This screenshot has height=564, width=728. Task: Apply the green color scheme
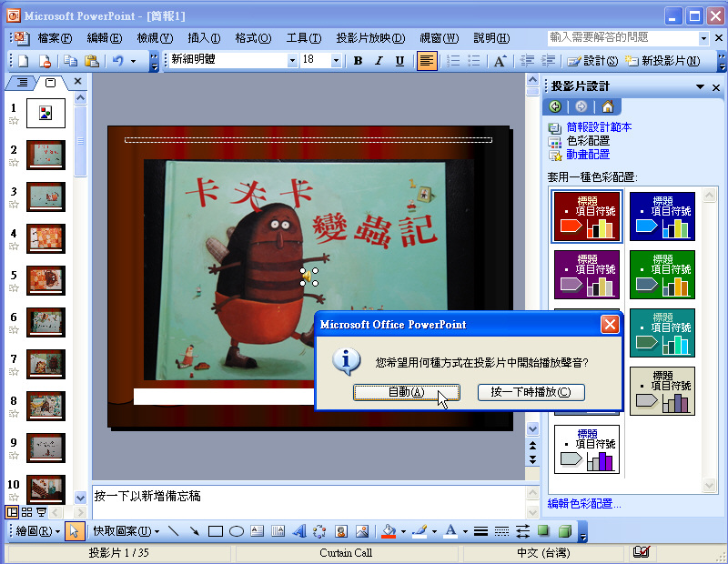click(x=662, y=275)
